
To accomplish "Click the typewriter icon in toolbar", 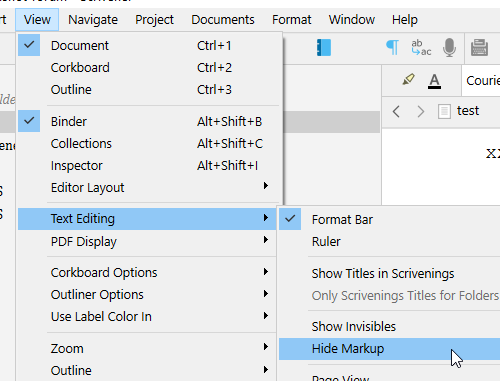I will click(479, 47).
